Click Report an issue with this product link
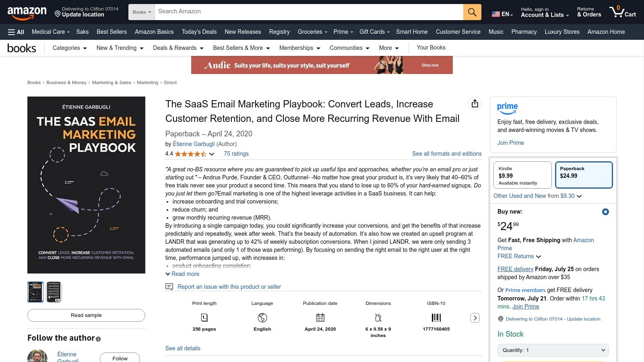644x362 pixels. [x=229, y=287]
